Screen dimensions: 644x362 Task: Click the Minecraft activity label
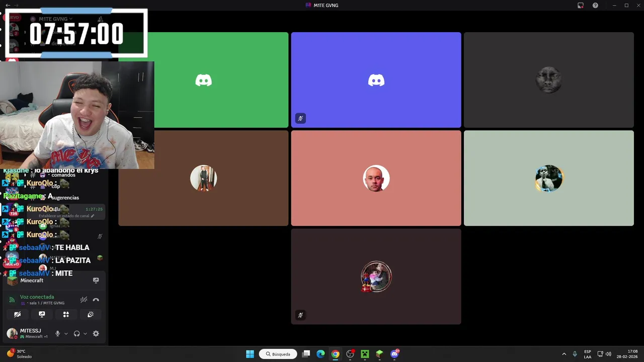pyautogui.click(x=32, y=281)
